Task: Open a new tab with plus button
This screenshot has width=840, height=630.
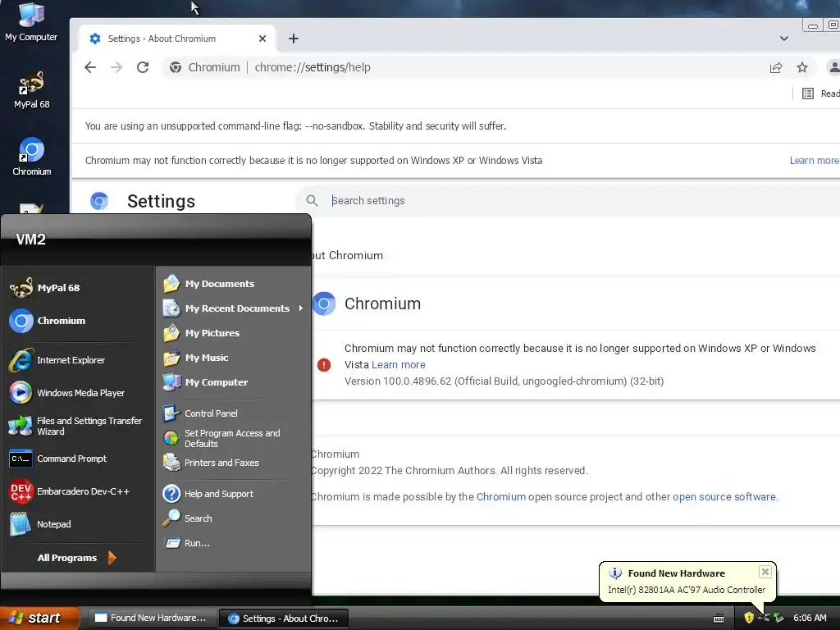Action: [293, 39]
